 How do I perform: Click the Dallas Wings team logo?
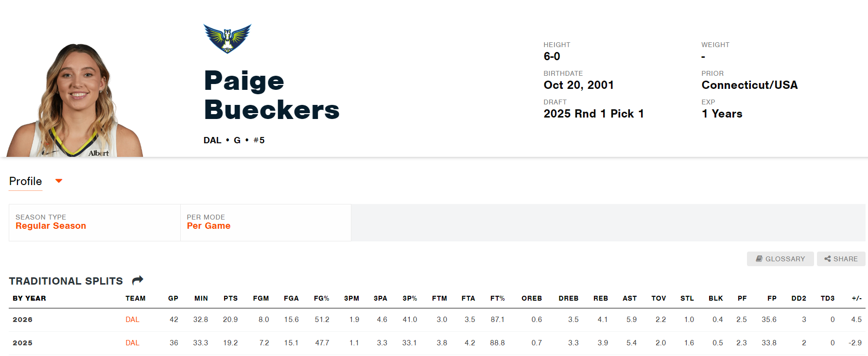[227, 38]
